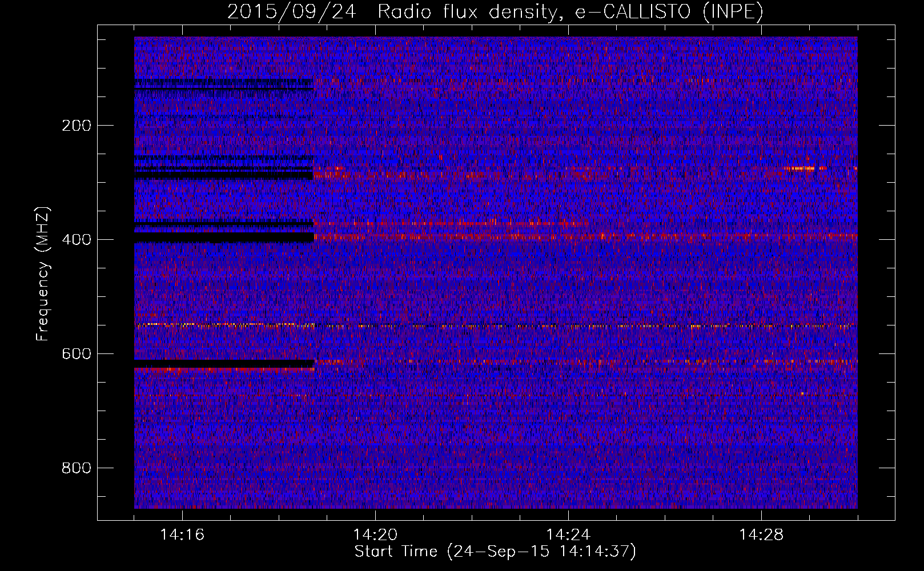Click the plot title 'Radio flux density, e-CALLISTO (INPE)'
The image size is (924, 571).
pyautogui.click(x=570, y=12)
